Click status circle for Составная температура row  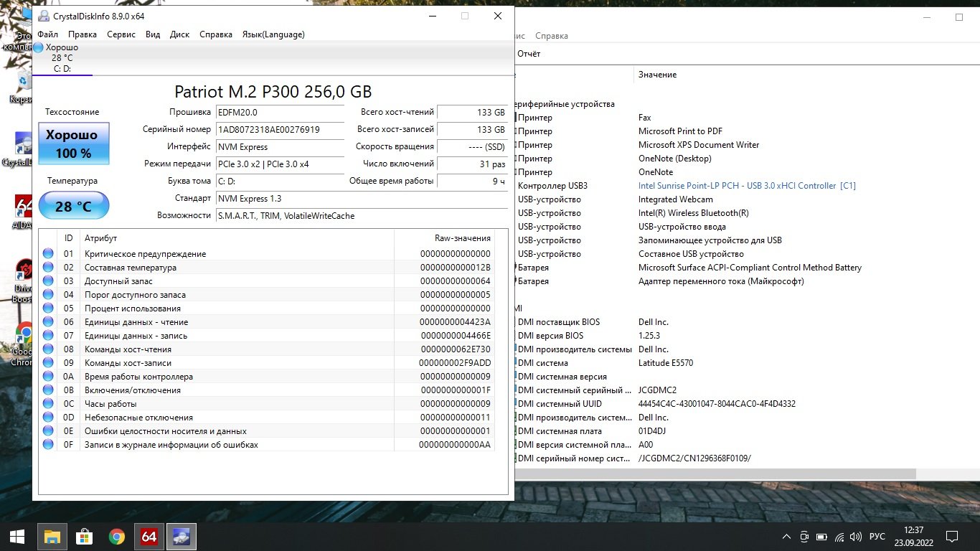48,267
